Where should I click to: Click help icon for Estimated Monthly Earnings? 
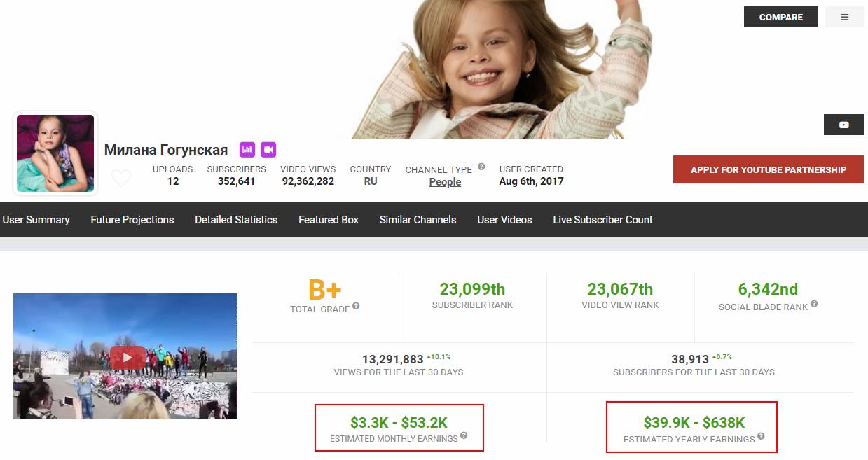464,436
